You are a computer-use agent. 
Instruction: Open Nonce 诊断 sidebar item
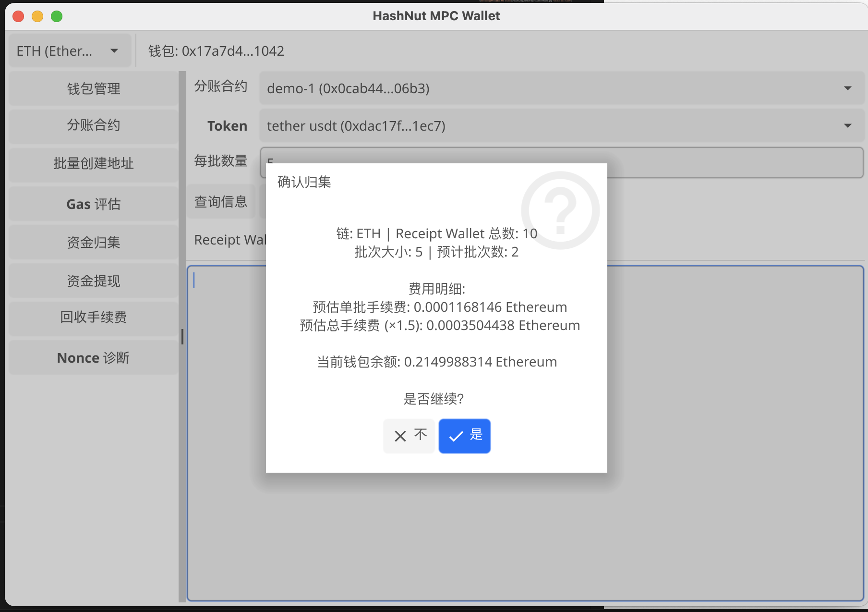[x=94, y=358]
